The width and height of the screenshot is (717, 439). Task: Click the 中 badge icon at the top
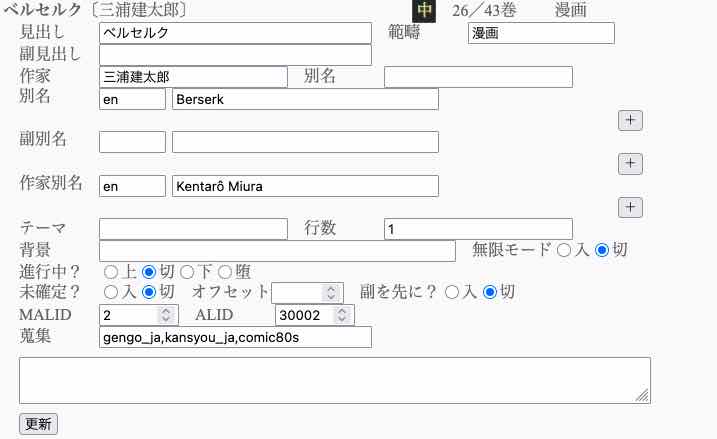[424, 11]
